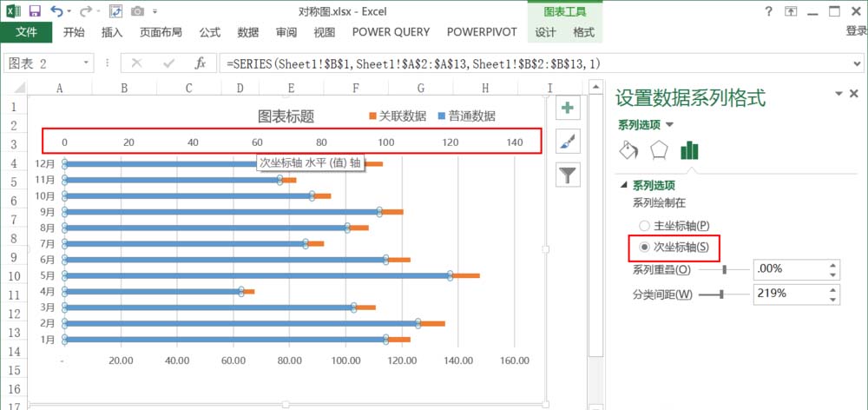Open the chart tools 格式 tab
Screen dimensions: 868x410
583,32
